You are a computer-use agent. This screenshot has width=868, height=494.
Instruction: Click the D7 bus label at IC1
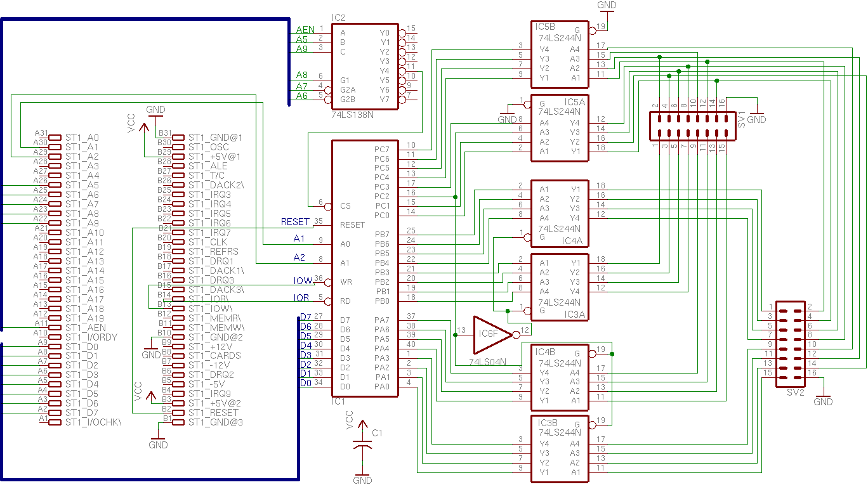[305, 317]
